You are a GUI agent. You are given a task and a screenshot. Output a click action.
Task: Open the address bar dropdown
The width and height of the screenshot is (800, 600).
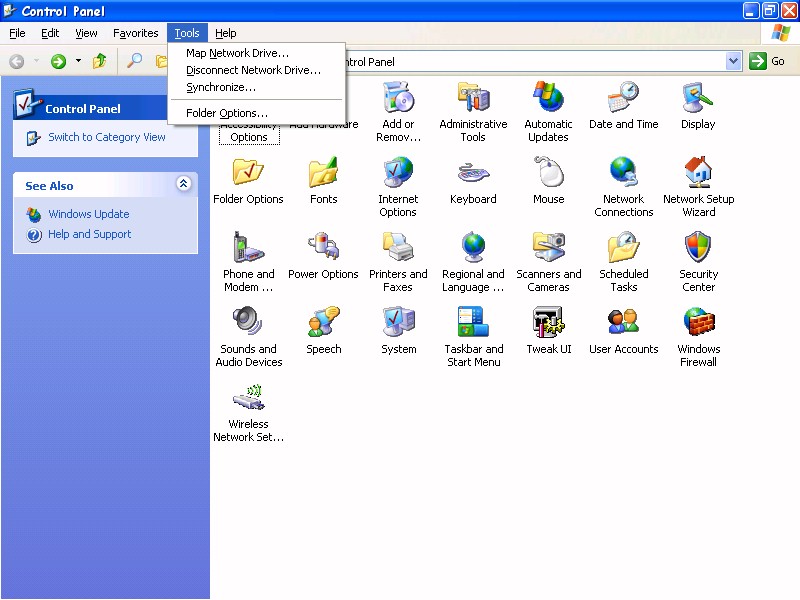733,62
